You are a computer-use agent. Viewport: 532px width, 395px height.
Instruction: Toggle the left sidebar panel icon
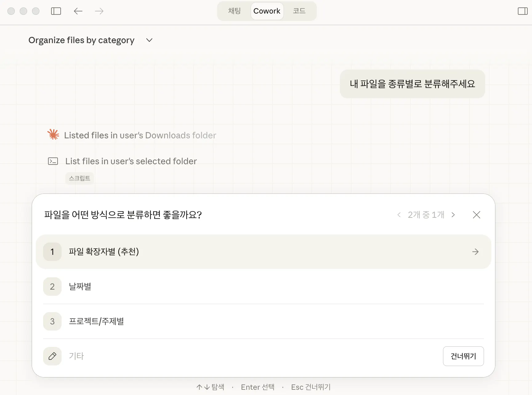[56, 11]
